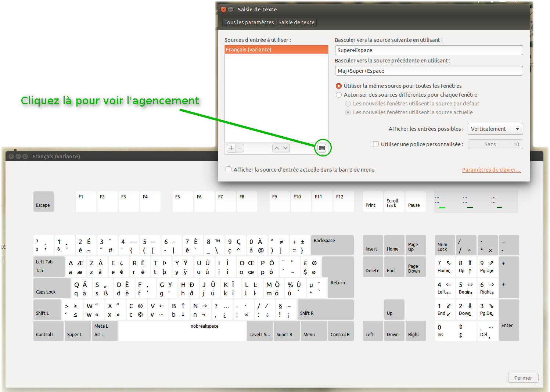Click Super L key
The image size is (550, 392).
(78, 331)
